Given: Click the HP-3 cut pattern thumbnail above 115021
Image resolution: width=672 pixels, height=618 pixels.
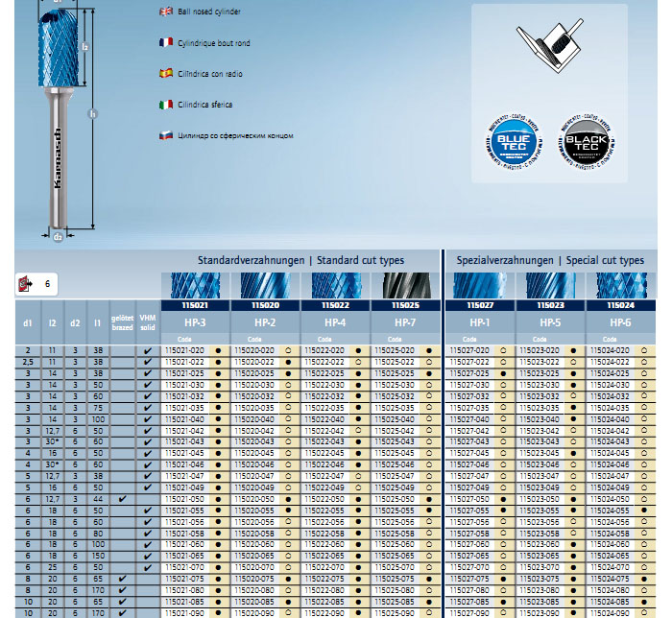Looking at the screenshot, I should point(195,285).
